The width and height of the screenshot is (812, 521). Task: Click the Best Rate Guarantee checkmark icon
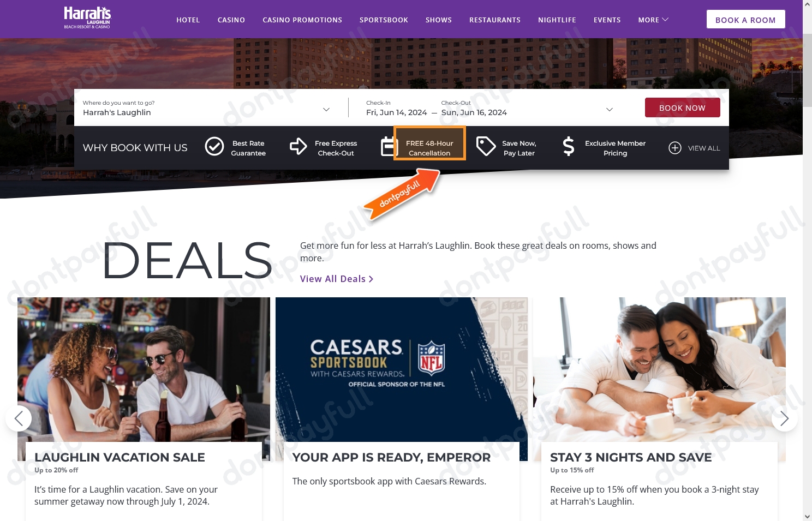pos(214,147)
